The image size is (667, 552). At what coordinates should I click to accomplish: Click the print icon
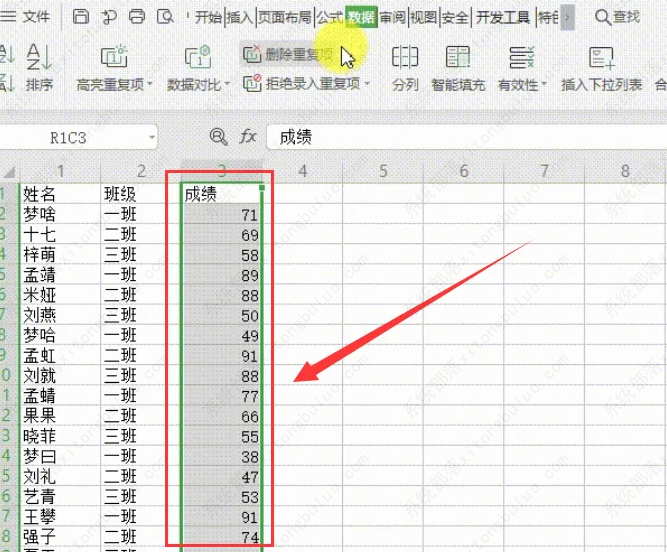click(x=137, y=17)
